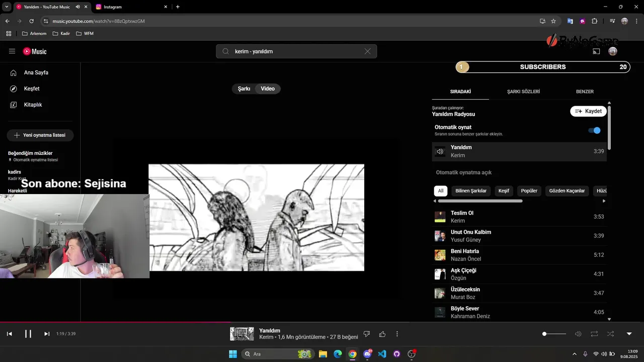This screenshot has width=644, height=362.
Task: Switch to Şarkı mode
Action: click(x=244, y=88)
